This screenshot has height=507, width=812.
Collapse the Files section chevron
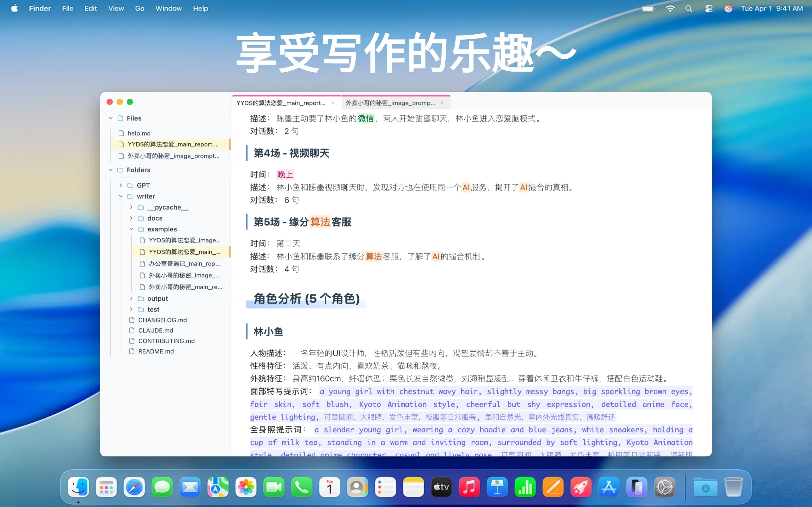(111, 118)
